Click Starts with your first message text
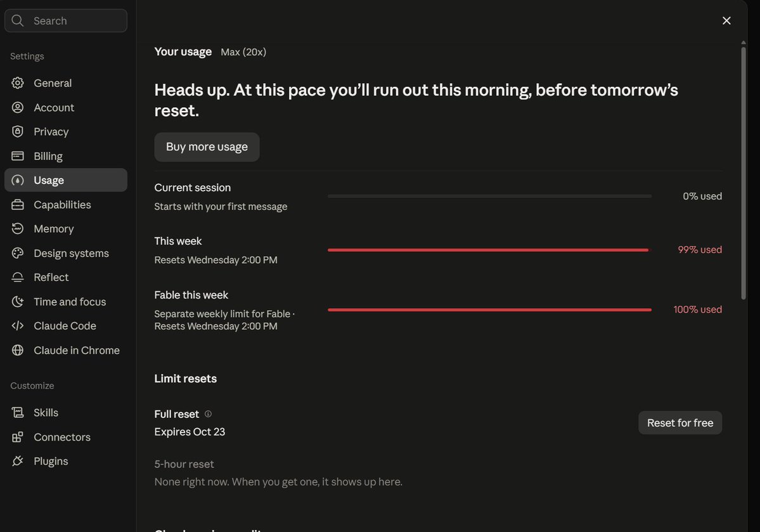This screenshot has height=532, width=760. pos(221,207)
